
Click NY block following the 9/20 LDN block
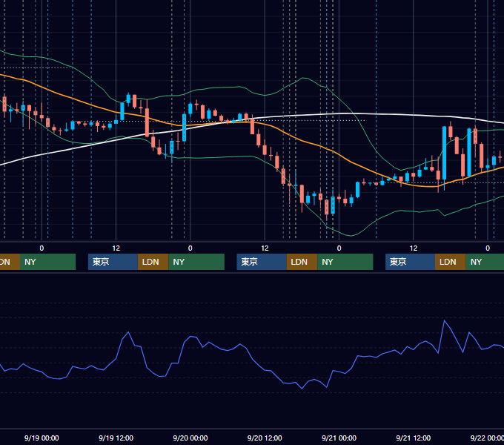tap(345, 262)
